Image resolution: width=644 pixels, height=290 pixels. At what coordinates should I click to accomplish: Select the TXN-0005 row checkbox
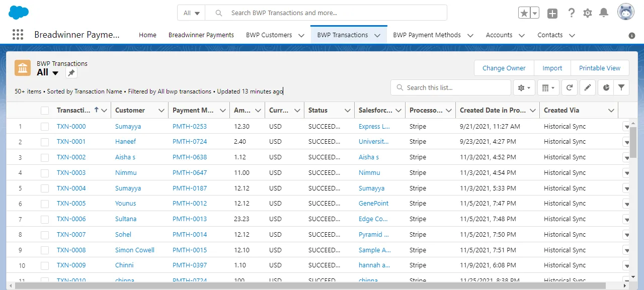[45, 204]
